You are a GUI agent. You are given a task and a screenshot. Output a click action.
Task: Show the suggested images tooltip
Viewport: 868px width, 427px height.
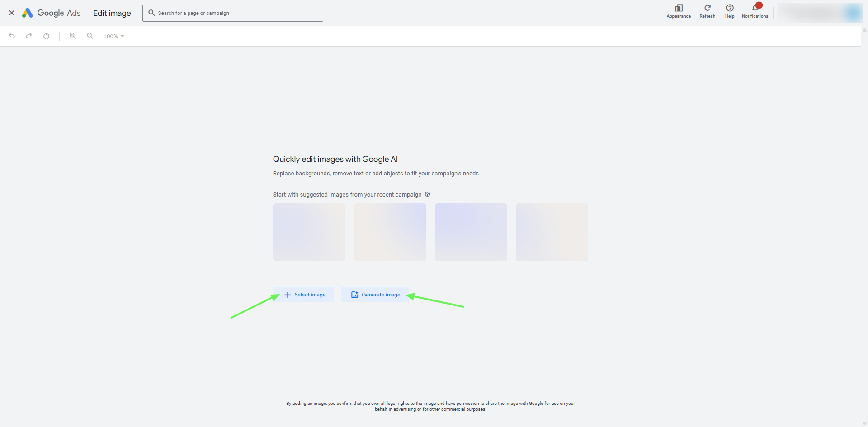point(428,194)
